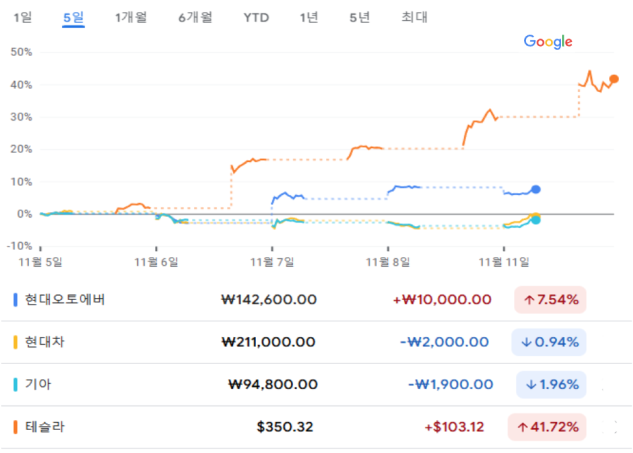The width and height of the screenshot is (633, 453).
Task: Click the +₩10,000.00 change value
Action: click(x=442, y=300)
